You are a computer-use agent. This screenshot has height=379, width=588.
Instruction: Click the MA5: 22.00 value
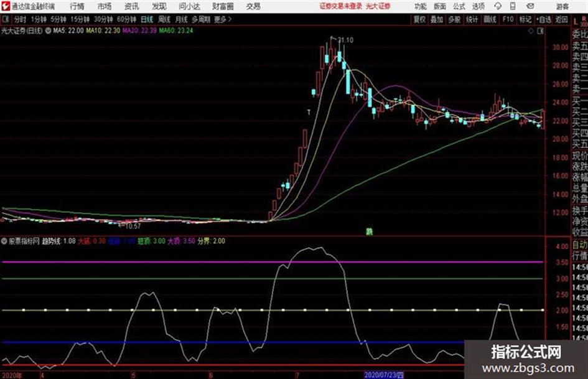68,30
